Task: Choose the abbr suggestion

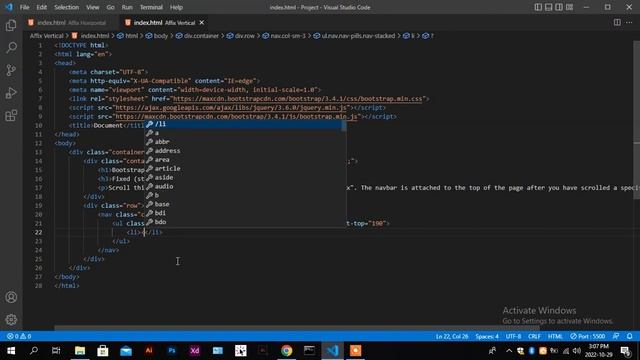Action: tap(246, 142)
